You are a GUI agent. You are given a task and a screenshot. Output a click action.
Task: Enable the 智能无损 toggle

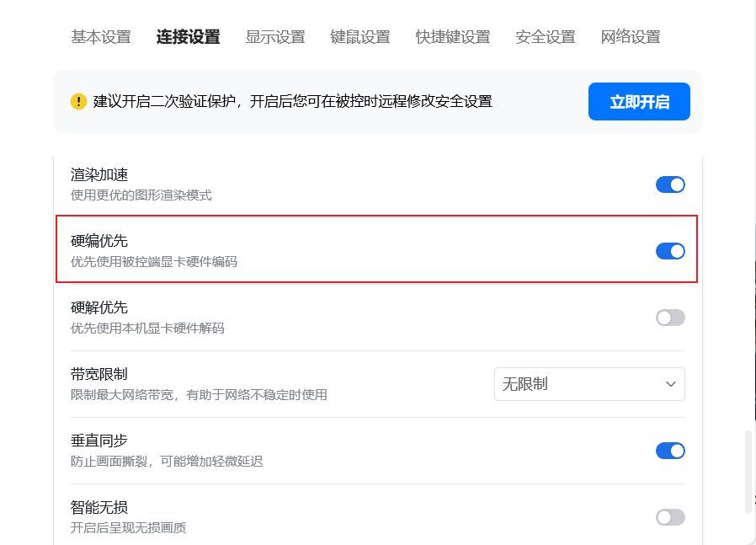click(x=670, y=517)
